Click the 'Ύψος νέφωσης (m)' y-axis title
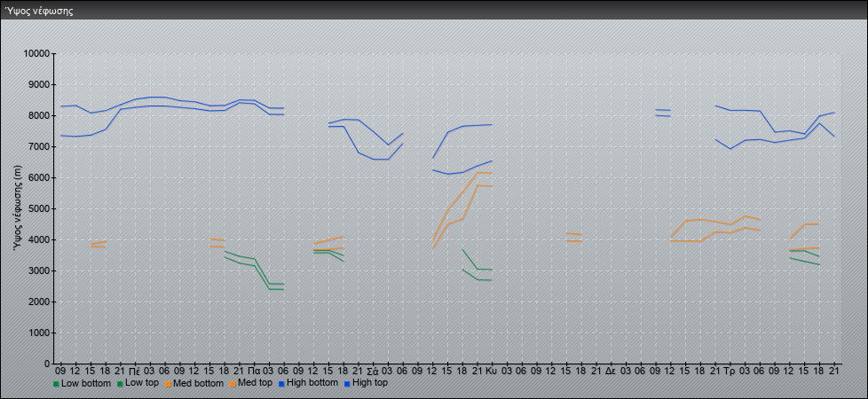The image size is (868, 399). tap(19, 208)
